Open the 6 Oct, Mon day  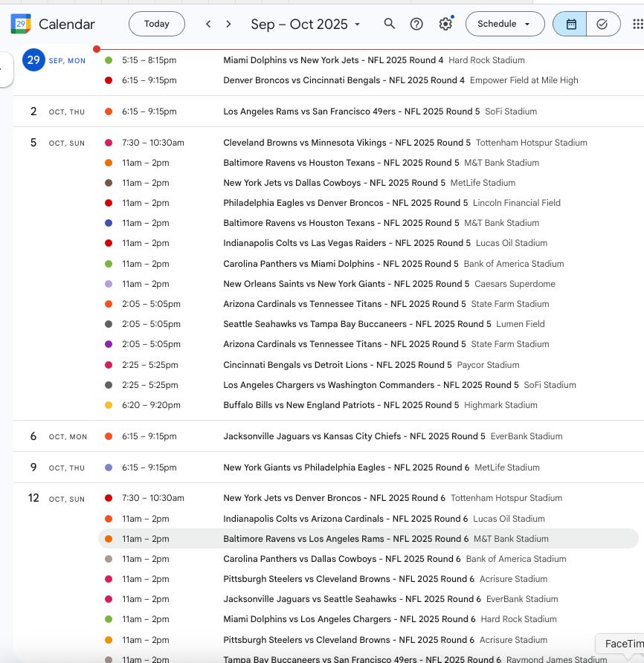[x=33, y=436]
